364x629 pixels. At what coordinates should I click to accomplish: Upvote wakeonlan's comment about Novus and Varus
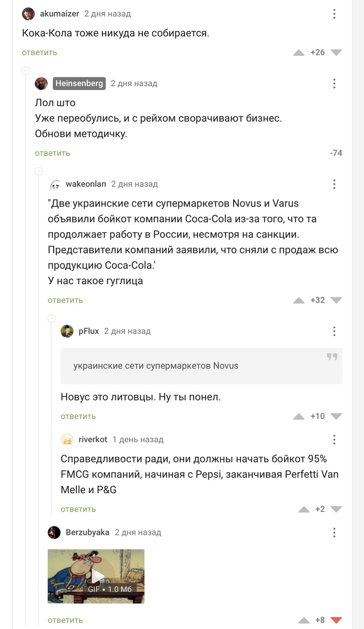point(298,300)
